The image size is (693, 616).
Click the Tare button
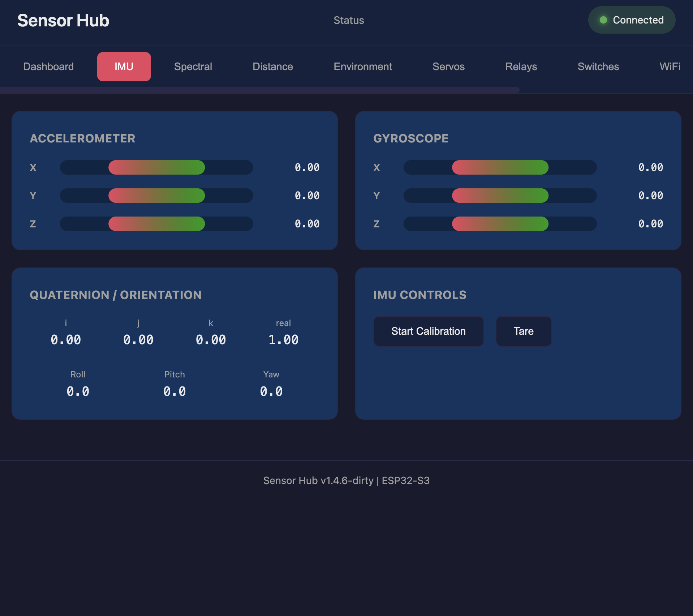pos(524,331)
